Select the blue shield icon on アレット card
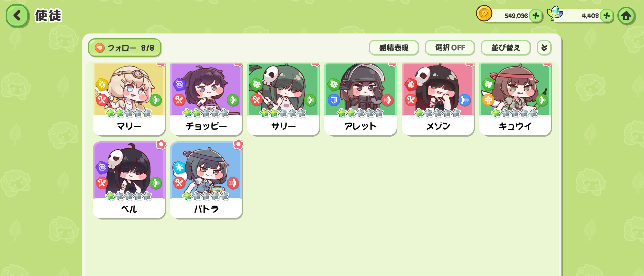644x276 pixels. (334, 100)
